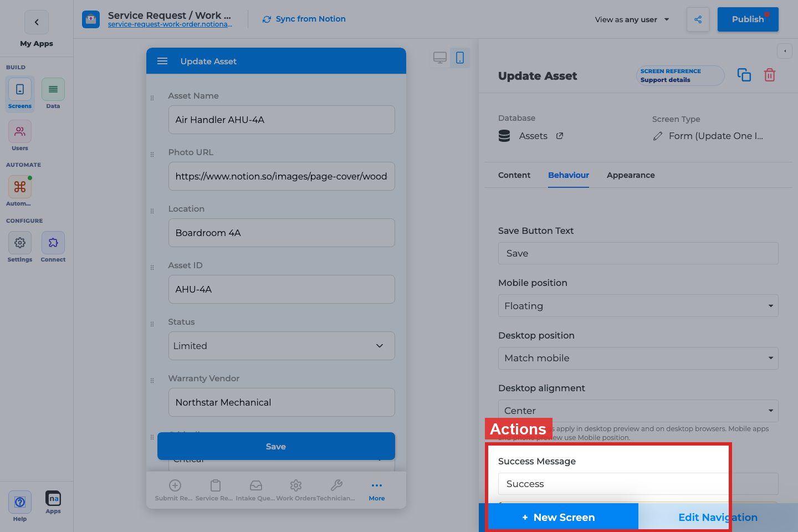Open the View as any user dropdown
The width and height of the screenshot is (798, 532).
point(632,19)
